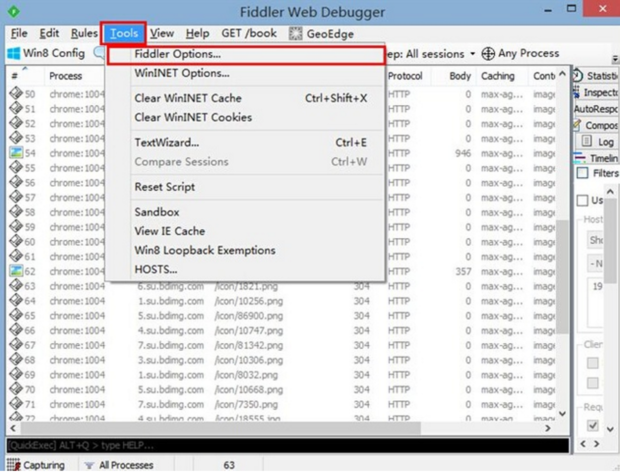
Task: Click the Any Process crosshair icon
Action: (x=489, y=53)
